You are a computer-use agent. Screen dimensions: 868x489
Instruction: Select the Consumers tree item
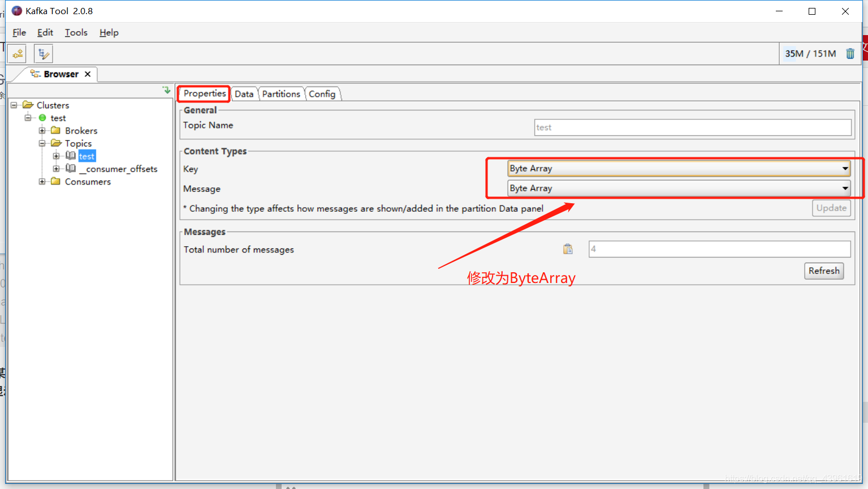tap(88, 182)
